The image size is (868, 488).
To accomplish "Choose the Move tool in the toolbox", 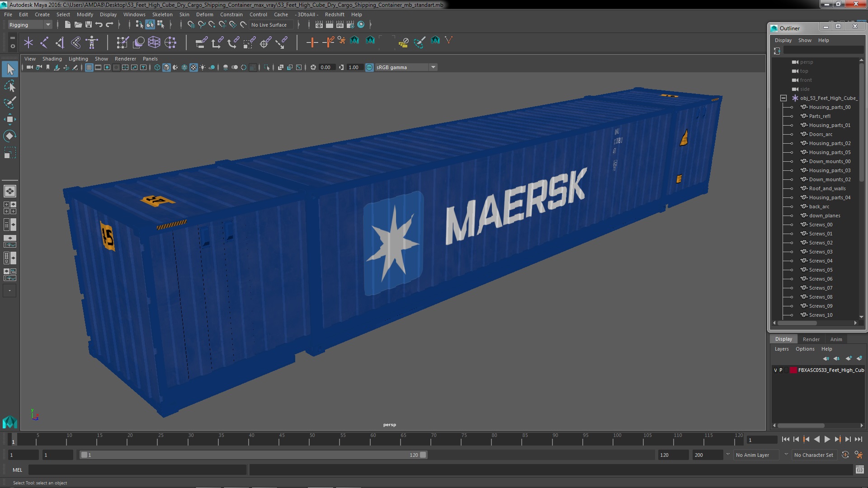I will pyautogui.click(x=10, y=119).
